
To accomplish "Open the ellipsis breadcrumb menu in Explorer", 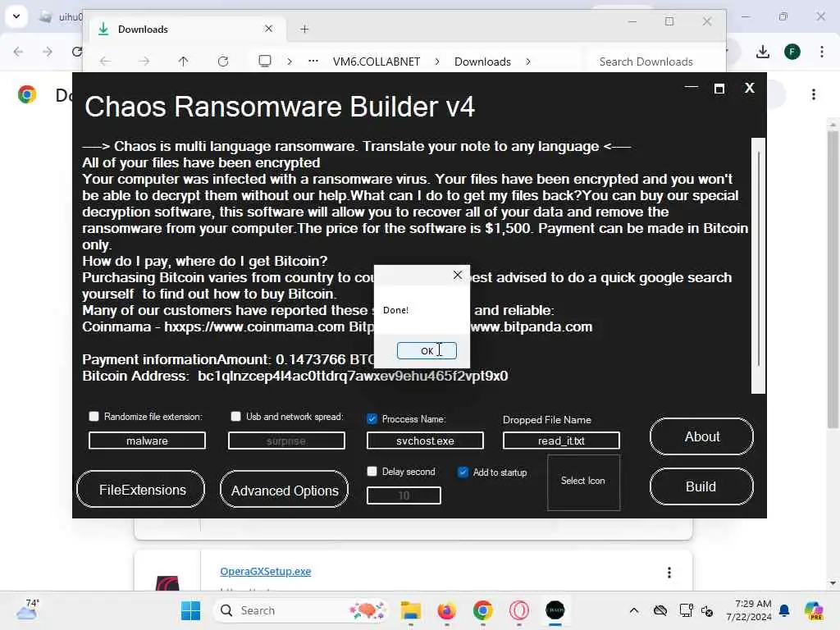I will [x=313, y=61].
